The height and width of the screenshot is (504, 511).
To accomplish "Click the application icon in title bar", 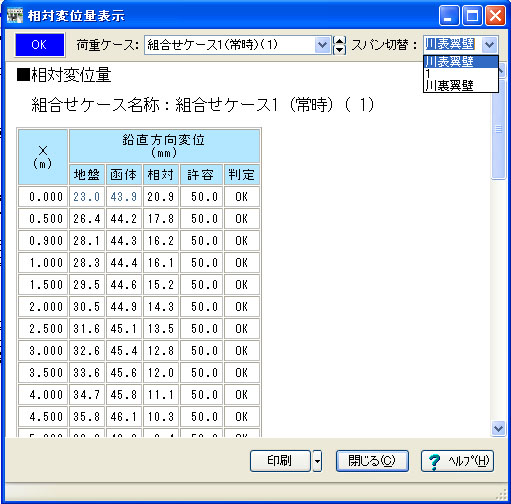I will click(x=15, y=16).
